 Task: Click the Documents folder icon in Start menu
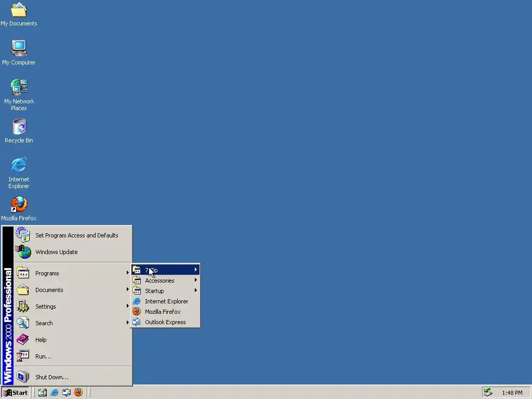pyautogui.click(x=23, y=289)
